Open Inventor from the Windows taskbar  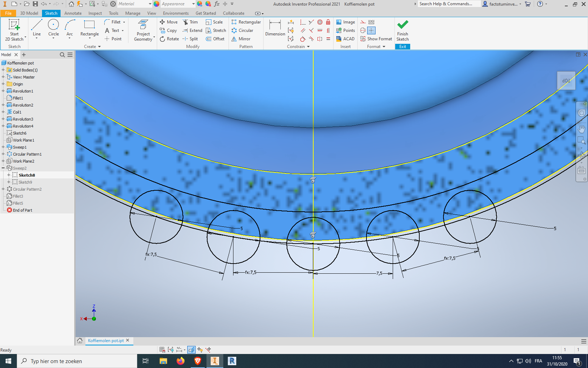coord(215,361)
